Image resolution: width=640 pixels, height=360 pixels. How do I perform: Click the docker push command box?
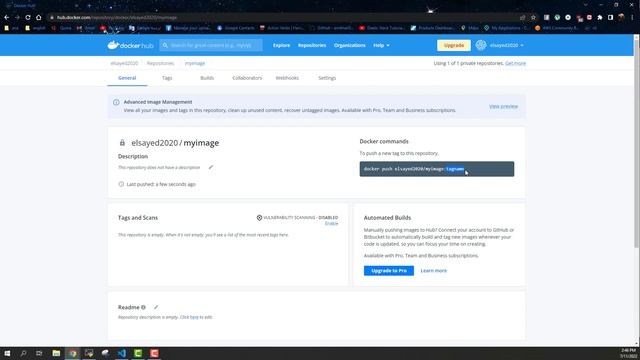(x=437, y=169)
